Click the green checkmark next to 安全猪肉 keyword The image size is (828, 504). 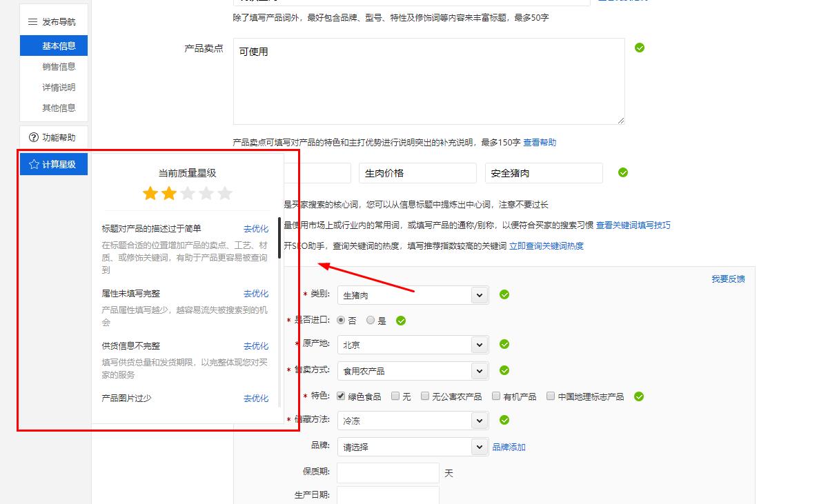click(622, 172)
